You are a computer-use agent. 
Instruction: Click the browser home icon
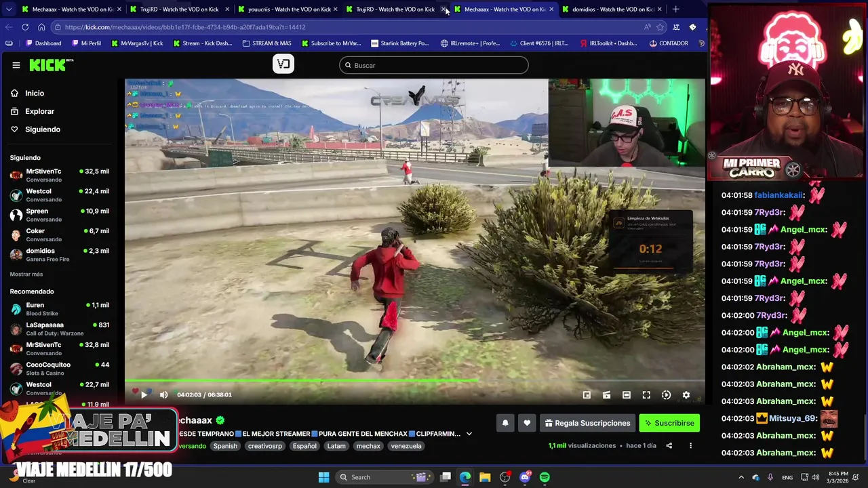41,27
